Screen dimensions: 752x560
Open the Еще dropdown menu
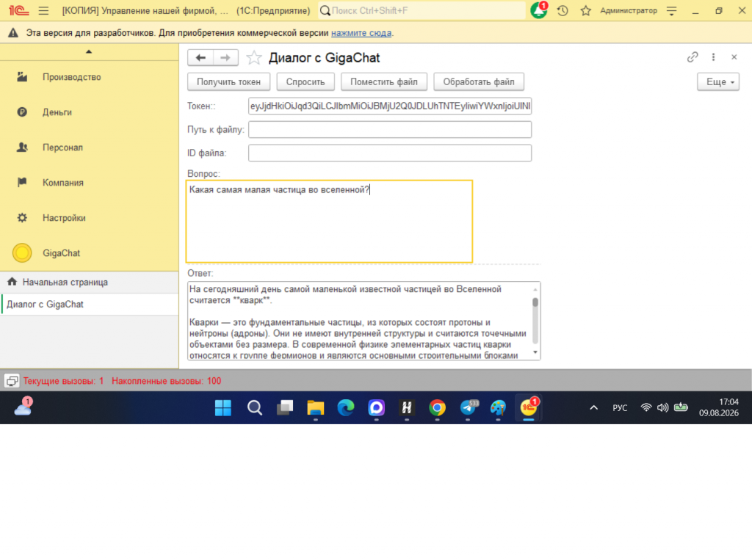coord(718,82)
